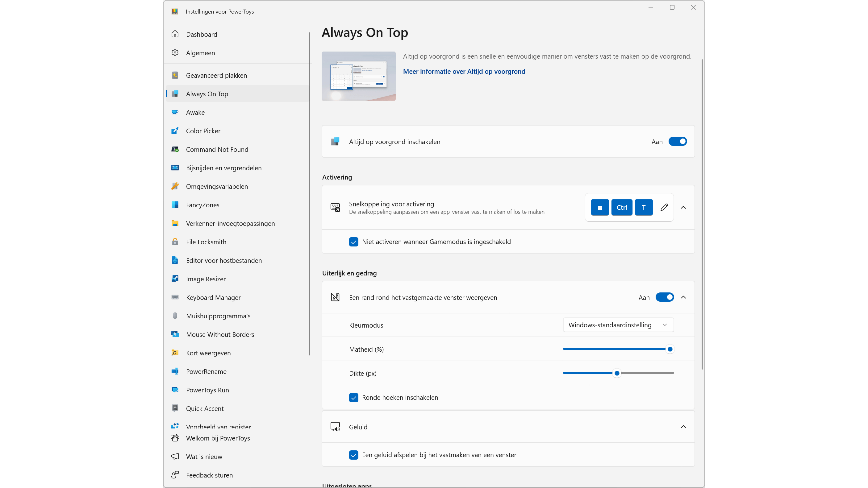Select the Mouse Without Borders icon
The image size is (868, 488).
click(x=175, y=334)
